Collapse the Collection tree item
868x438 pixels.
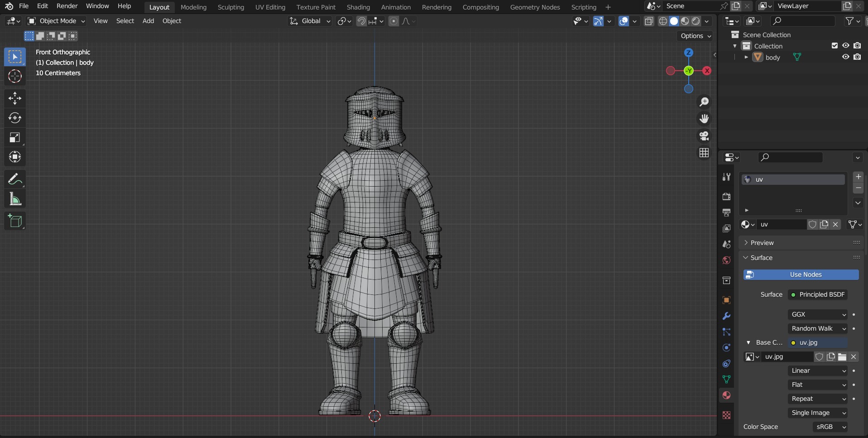tap(734, 46)
